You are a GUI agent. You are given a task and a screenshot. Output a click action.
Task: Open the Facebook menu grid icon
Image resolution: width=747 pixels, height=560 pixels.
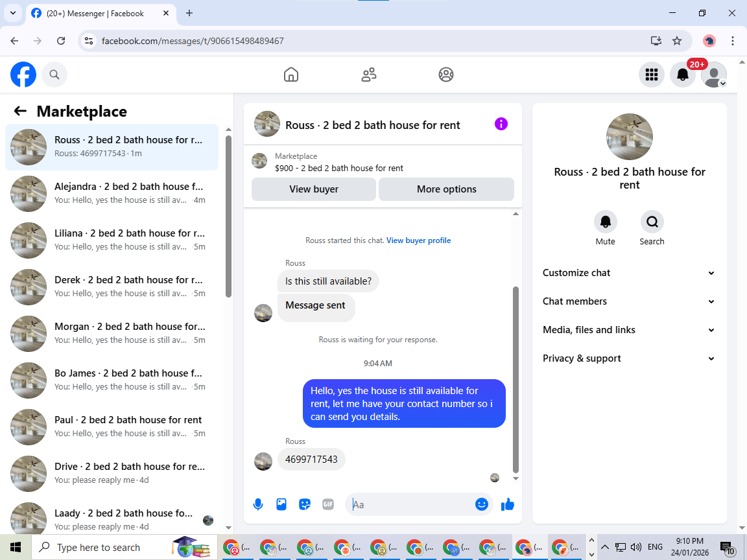click(651, 75)
